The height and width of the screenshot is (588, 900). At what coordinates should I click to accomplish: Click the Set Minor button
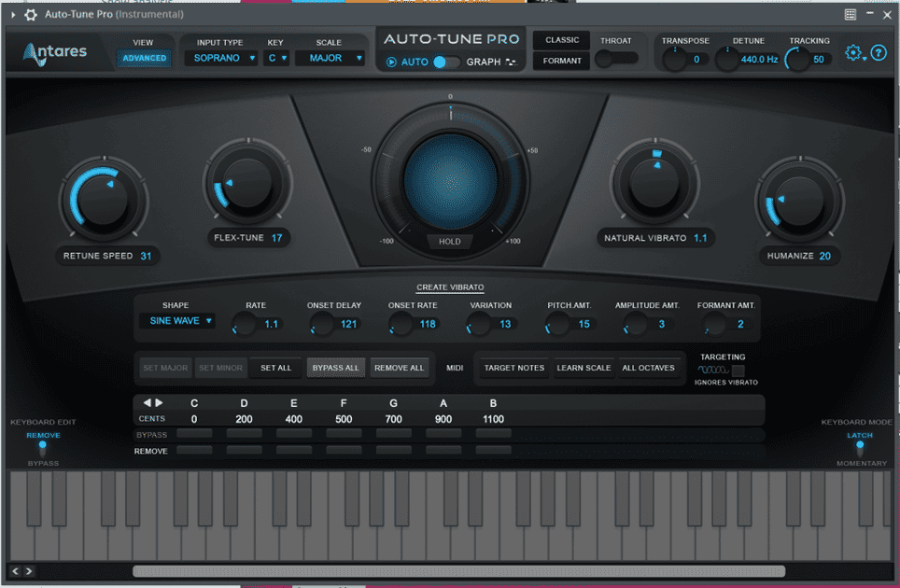(221, 368)
